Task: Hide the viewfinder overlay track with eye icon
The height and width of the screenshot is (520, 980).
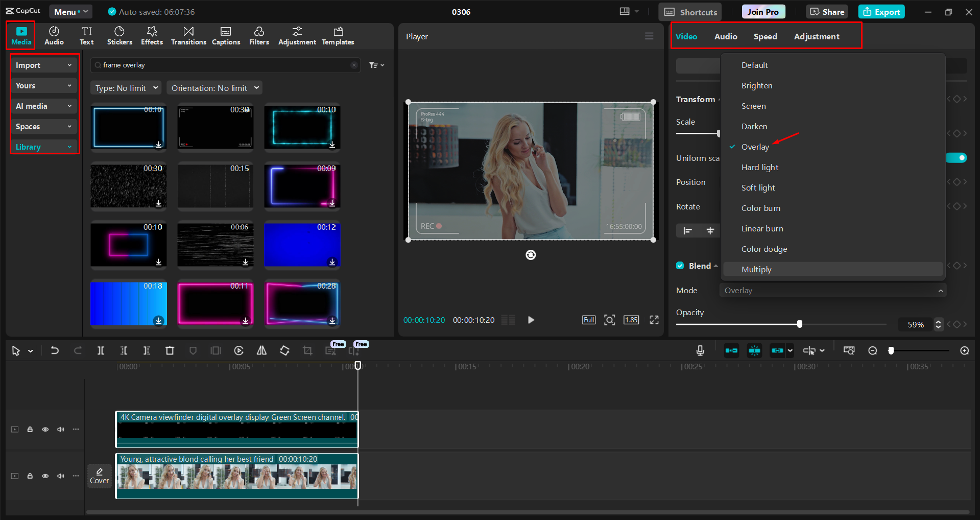Action: [45, 430]
